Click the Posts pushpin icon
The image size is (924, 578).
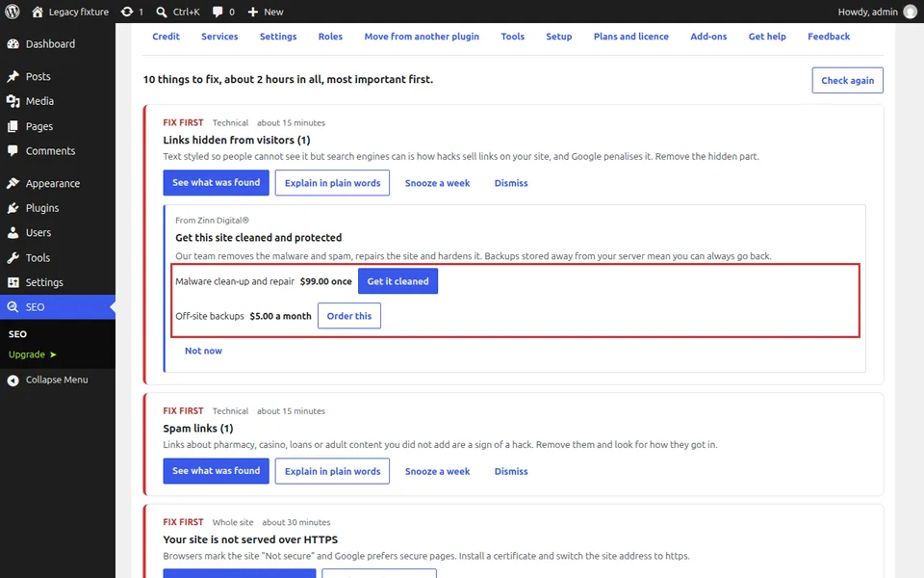pos(13,77)
